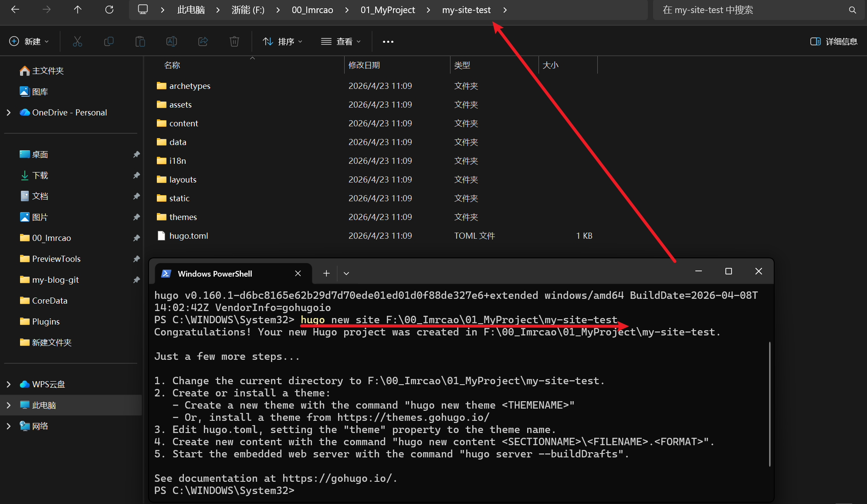The width and height of the screenshot is (867, 504).
Task: Unpin 桌面 using its pin icon
Action: pyautogui.click(x=136, y=154)
